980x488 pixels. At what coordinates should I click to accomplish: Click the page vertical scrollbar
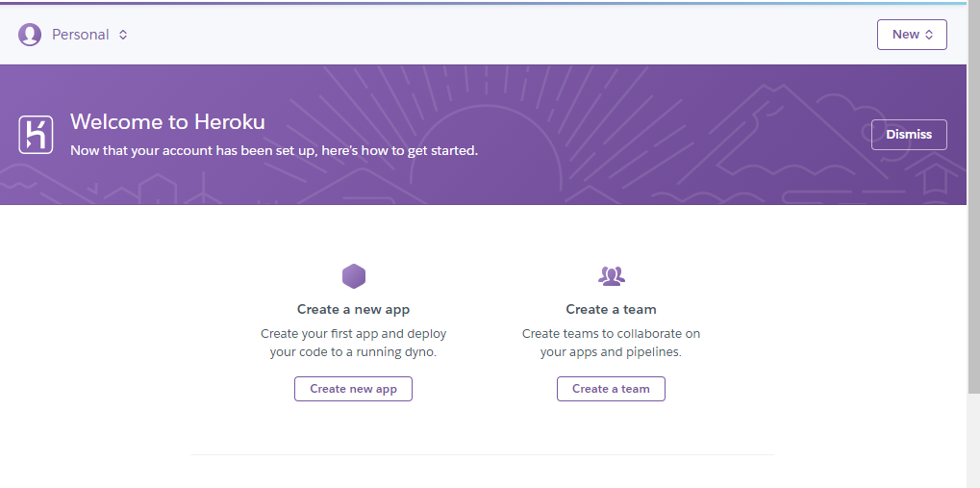tap(973, 198)
